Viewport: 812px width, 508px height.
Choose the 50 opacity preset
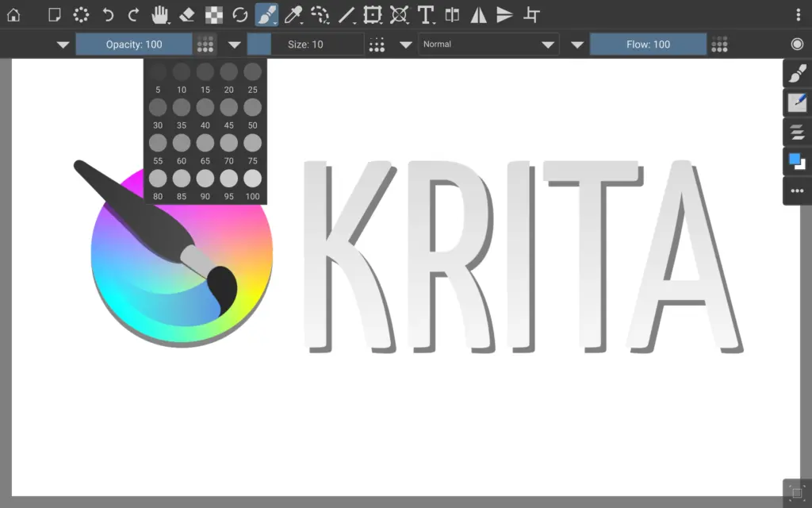252,108
